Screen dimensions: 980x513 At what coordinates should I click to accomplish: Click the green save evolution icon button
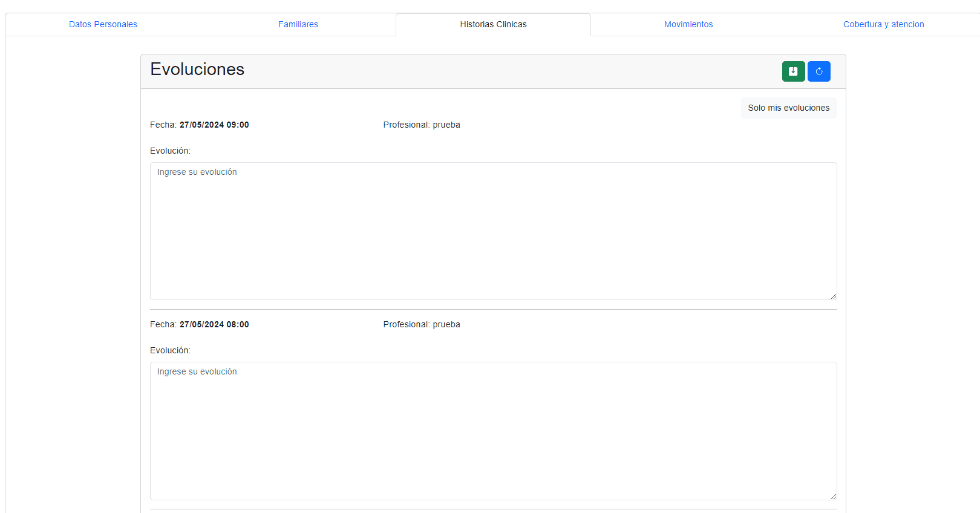click(793, 71)
